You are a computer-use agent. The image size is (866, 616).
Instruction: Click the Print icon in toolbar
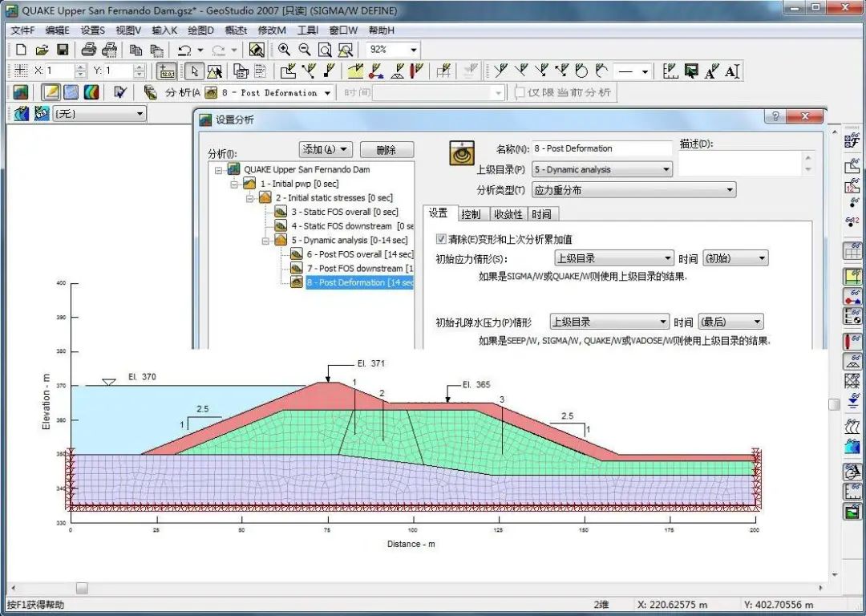(x=89, y=50)
